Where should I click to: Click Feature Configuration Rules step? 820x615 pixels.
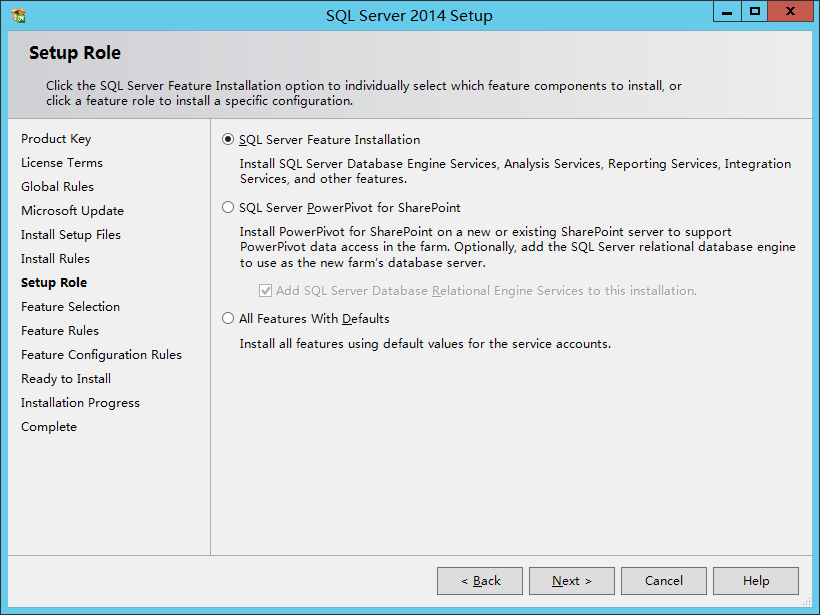tap(101, 355)
